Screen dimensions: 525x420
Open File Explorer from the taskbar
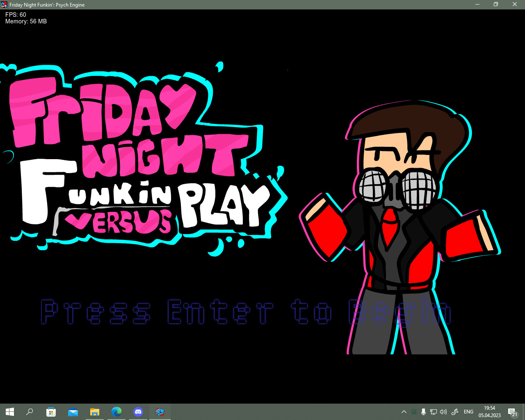(x=95, y=412)
